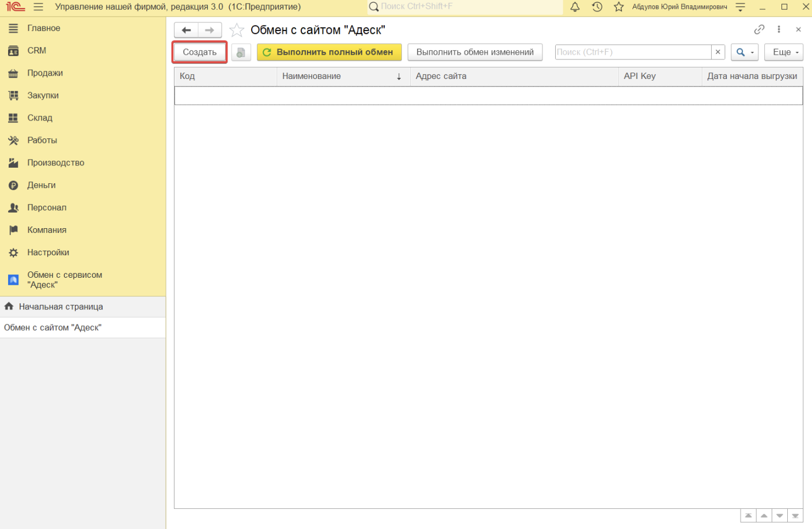Click the Деньги ruble coin icon
The height and width of the screenshot is (529, 812).
tap(13, 186)
